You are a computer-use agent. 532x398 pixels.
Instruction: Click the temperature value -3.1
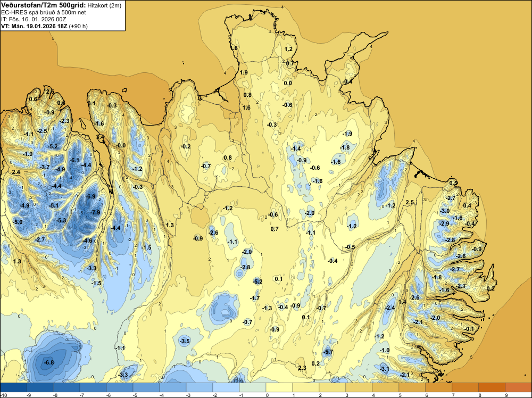pyautogui.click(x=385, y=369)
